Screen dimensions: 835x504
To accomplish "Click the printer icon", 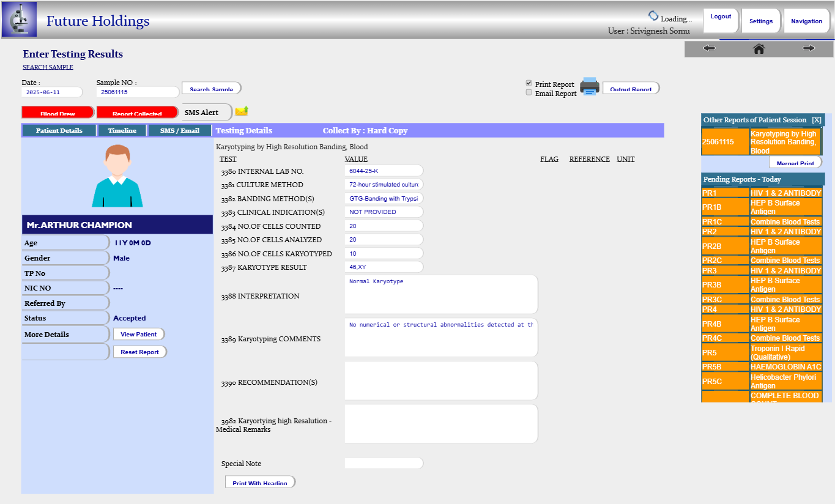I will pyautogui.click(x=589, y=86).
